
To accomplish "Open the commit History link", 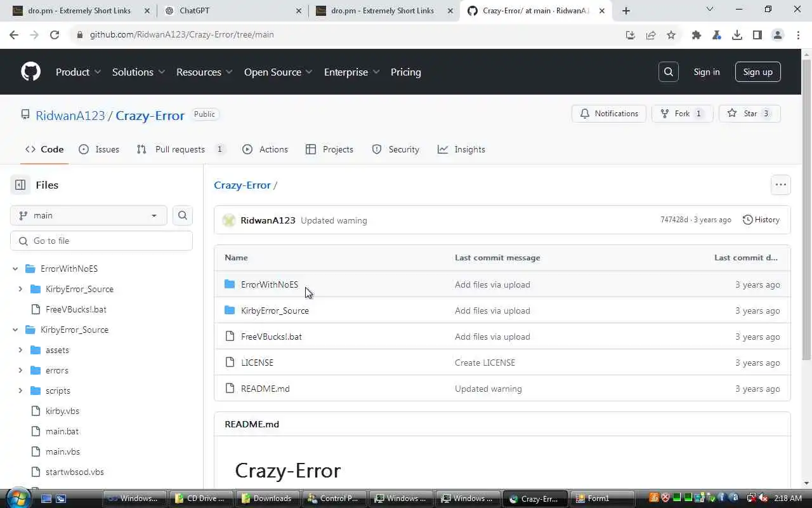I will (761, 220).
